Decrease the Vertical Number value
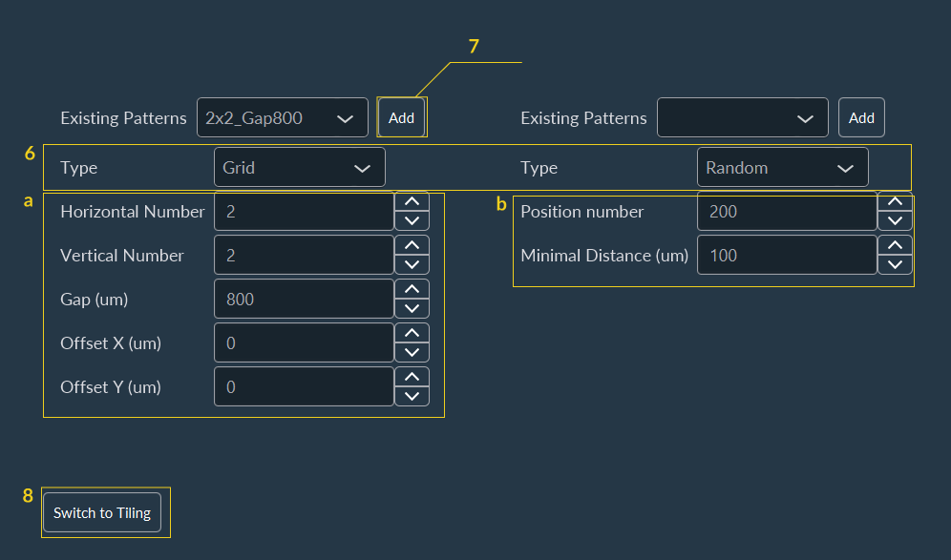The height and width of the screenshot is (560, 951). pos(412,263)
